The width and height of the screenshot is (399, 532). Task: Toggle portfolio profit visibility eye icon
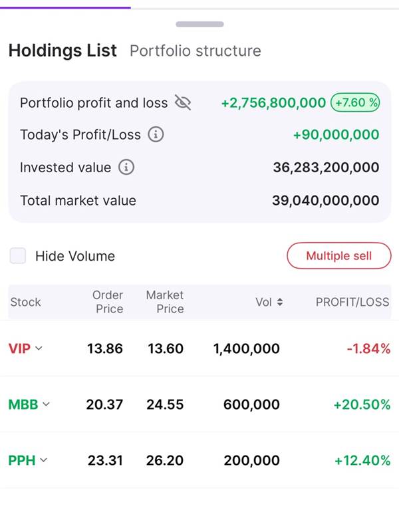[x=182, y=102]
